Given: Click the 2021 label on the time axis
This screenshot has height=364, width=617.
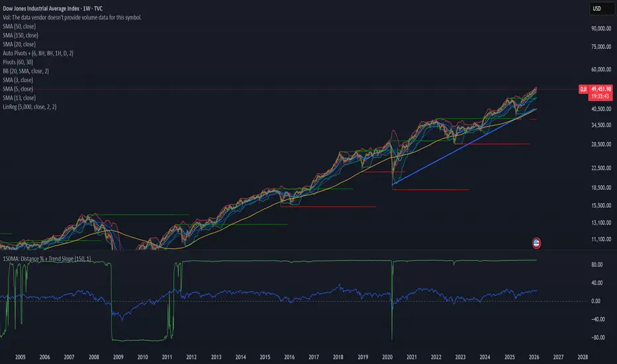Looking at the screenshot, I should 412,357.
